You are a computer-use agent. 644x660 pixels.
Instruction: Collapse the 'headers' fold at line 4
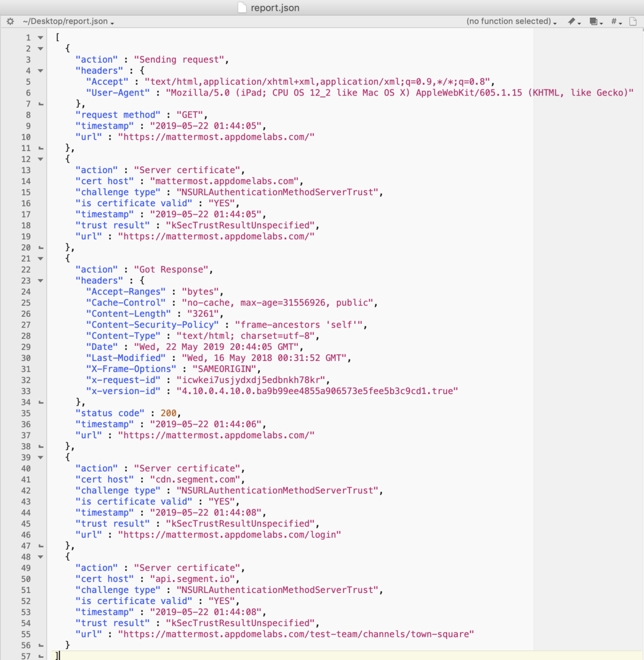tap(40, 70)
